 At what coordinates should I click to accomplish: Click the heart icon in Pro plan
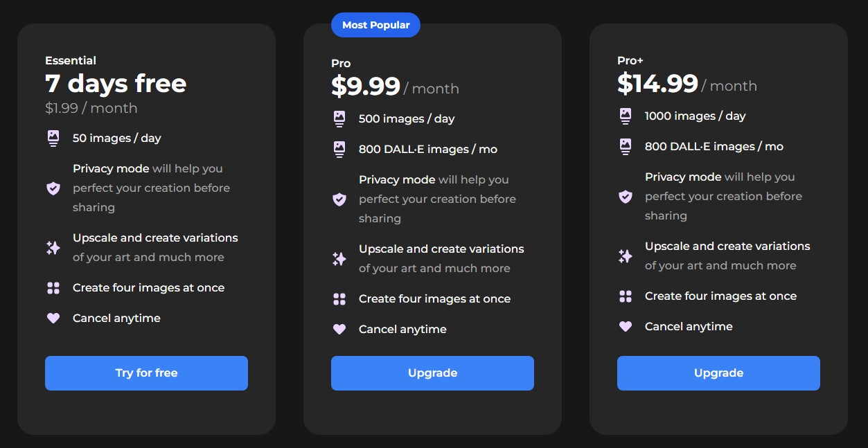[339, 330]
